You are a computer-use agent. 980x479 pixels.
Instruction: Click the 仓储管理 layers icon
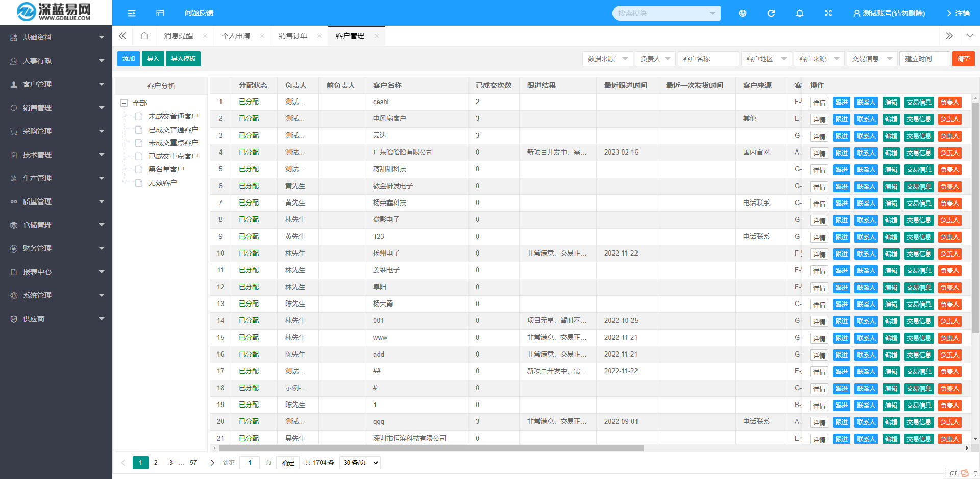(x=14, y=225)
